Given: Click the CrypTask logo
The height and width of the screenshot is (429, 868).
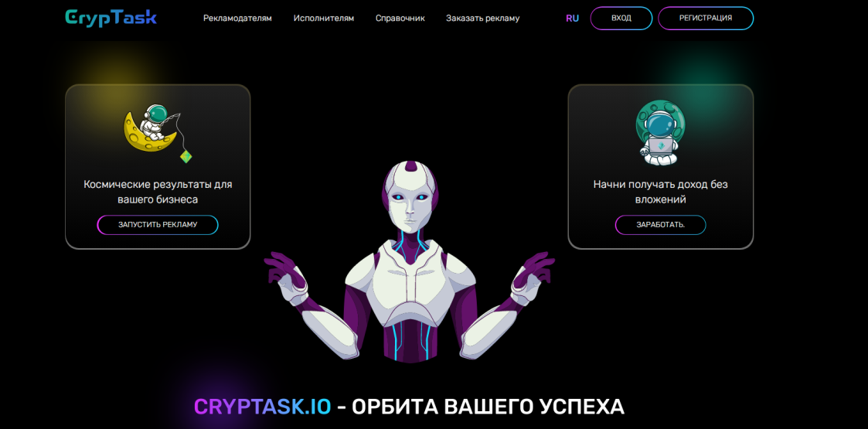Looking at the screenshot, I should point(111,18).
